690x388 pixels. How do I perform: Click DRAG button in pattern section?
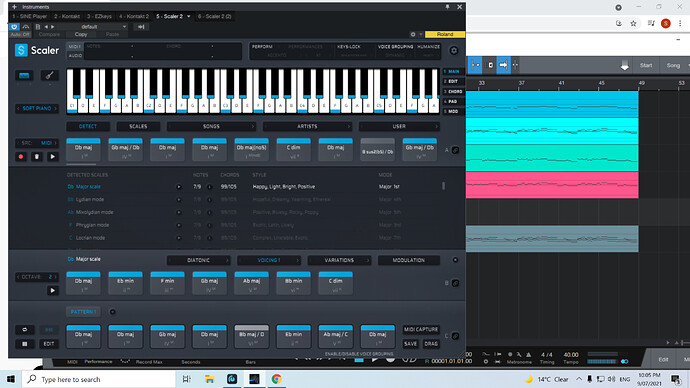tap(431, 344)
